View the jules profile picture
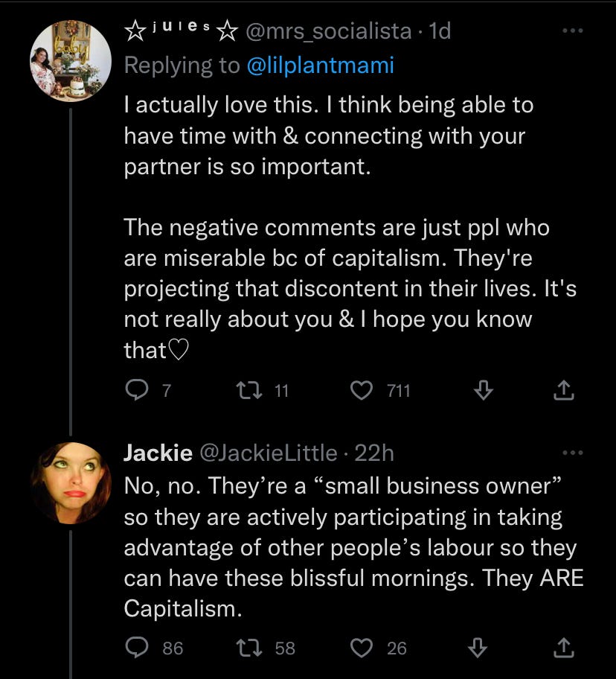Image resolution: width=616 pixels, height=679 pixels. tap(71, 60)
